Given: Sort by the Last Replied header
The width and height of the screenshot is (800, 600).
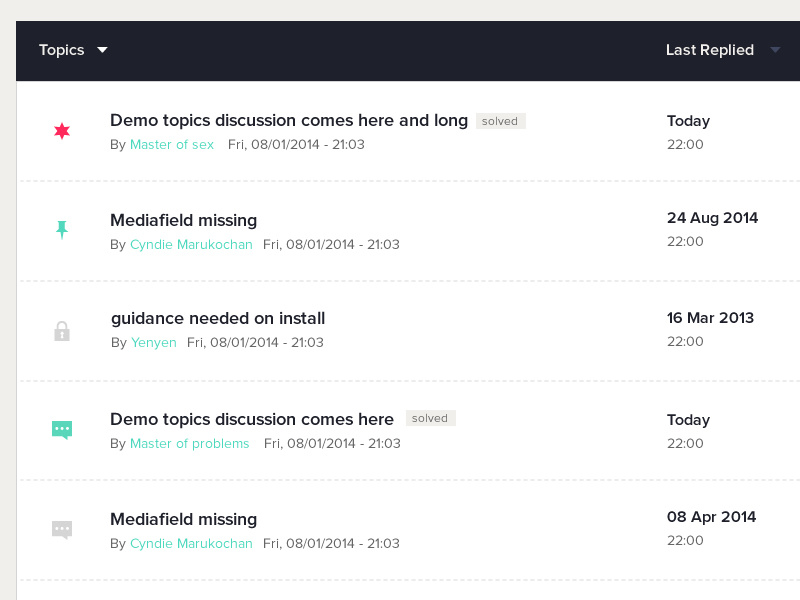Looking at the screenshot, I should [x=709, y=50].
